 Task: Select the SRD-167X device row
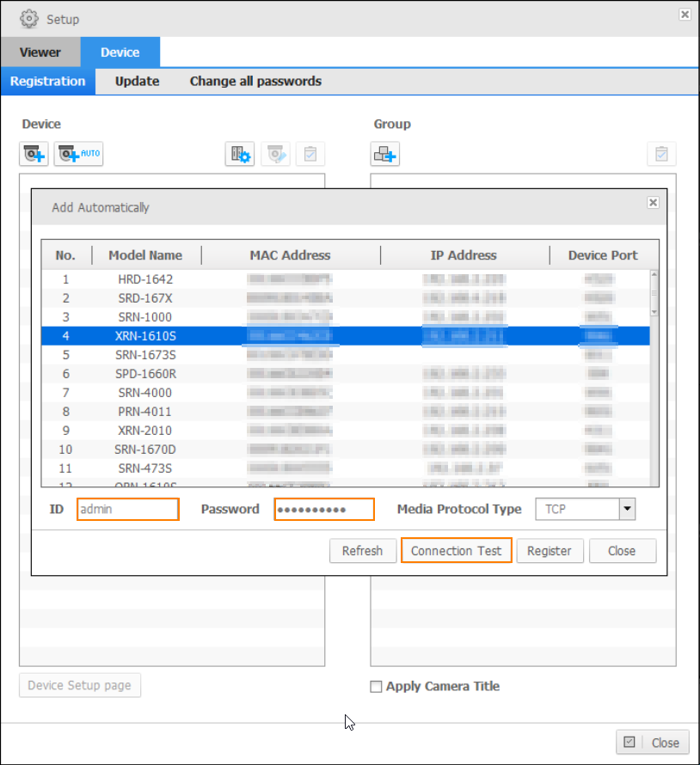tap(346, 298)
